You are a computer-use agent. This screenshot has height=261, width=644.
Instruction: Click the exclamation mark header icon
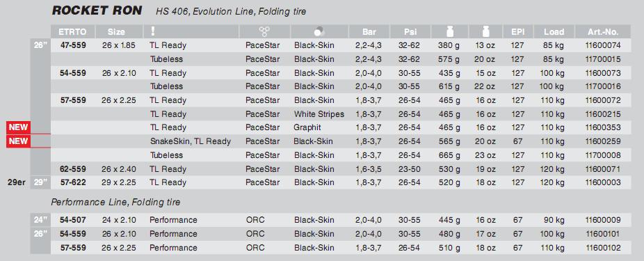pyautogui.click(x=153, y=31)
